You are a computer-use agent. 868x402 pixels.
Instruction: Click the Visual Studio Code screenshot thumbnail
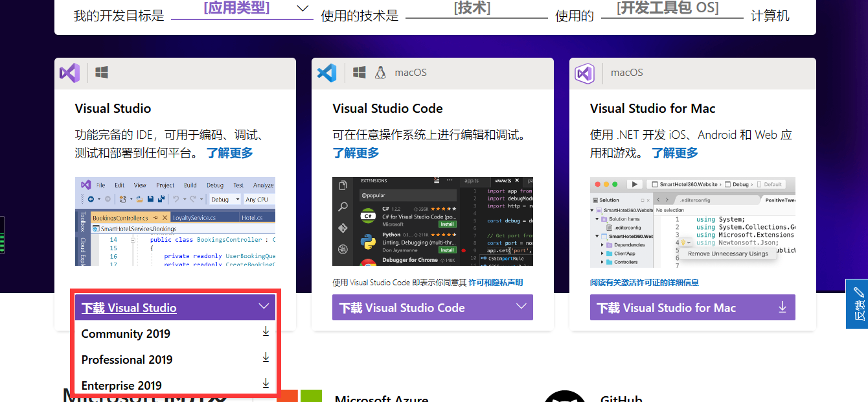click(x=433, y=221)
